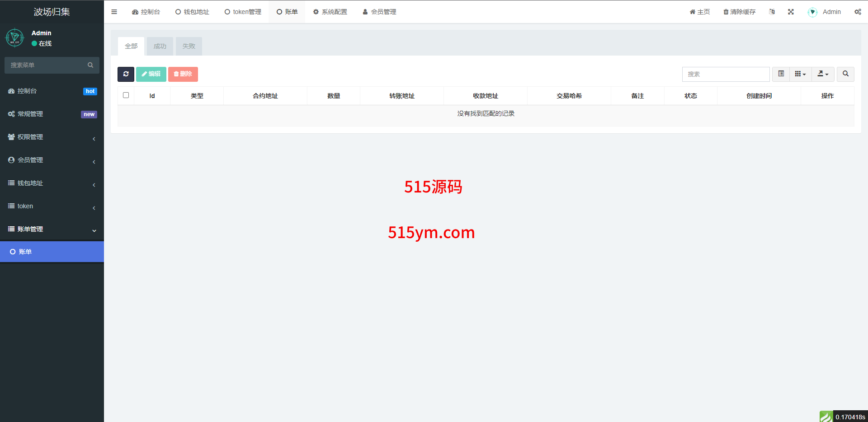Viewport: 868px width, 422px height.
Task: Collapse the 账单管理 sidebar menu
Action: coord(52,230)
